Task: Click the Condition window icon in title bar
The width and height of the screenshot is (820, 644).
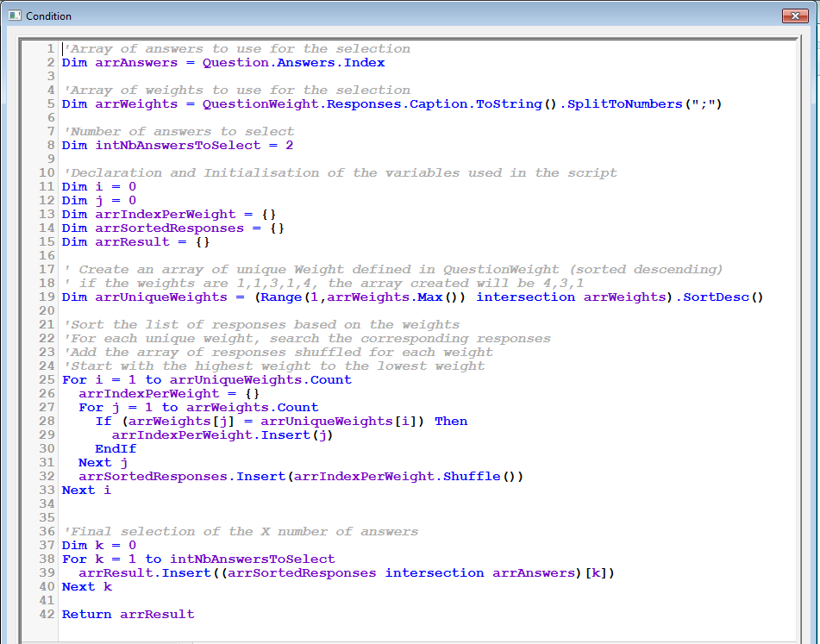Action: (15, 16)
